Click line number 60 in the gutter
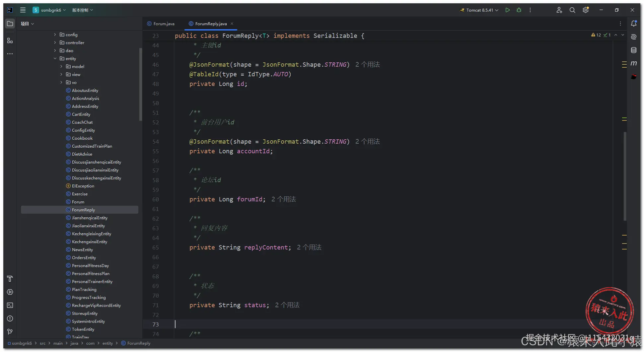 (x=156, y=199)
